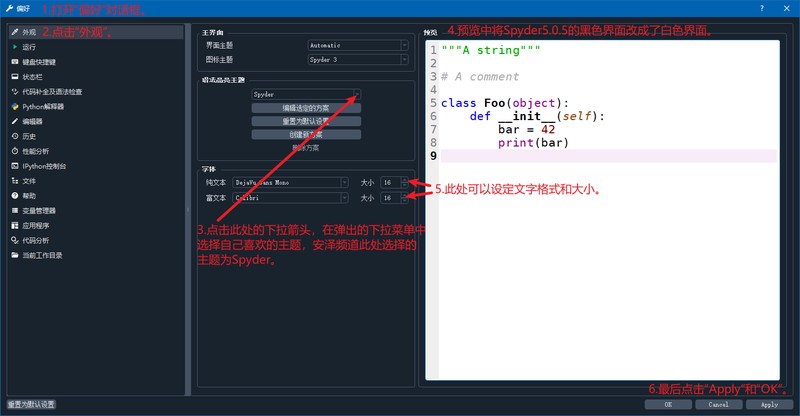This screenshot has width=800, height=416.
Task: Click the 代码补全及语法检查 icon
Action: 15,92
